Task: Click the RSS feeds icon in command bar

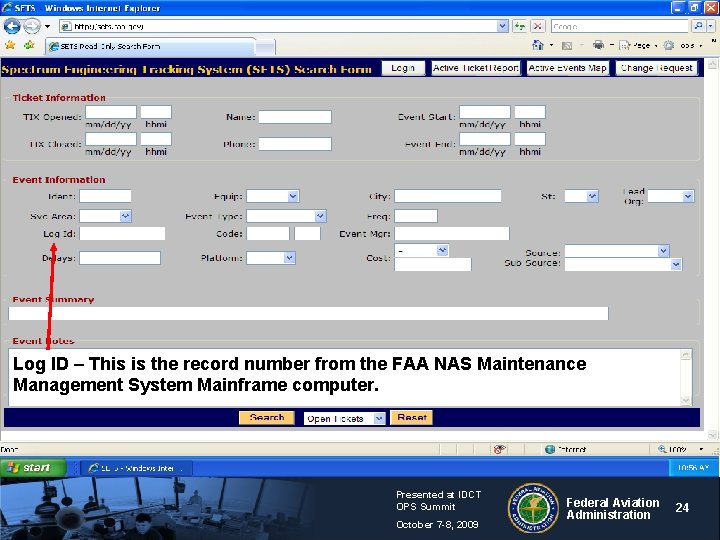Action: coord(567,45)
